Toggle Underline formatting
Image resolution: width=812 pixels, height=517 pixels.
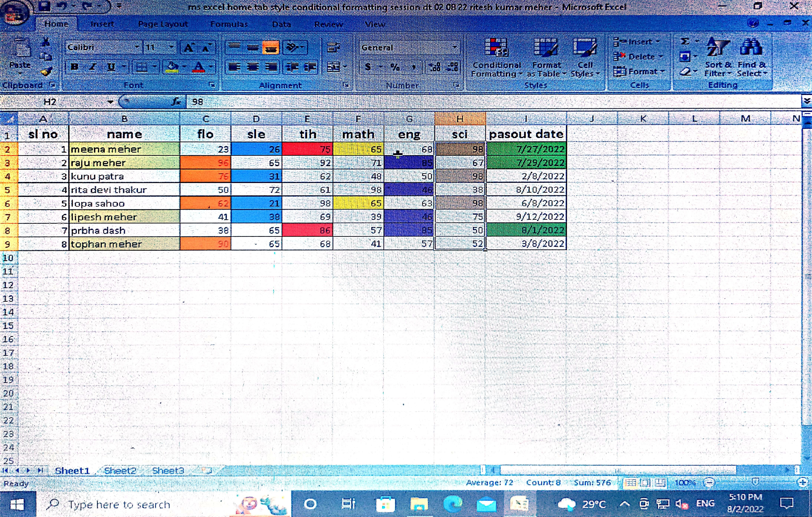tap(111, 67)
